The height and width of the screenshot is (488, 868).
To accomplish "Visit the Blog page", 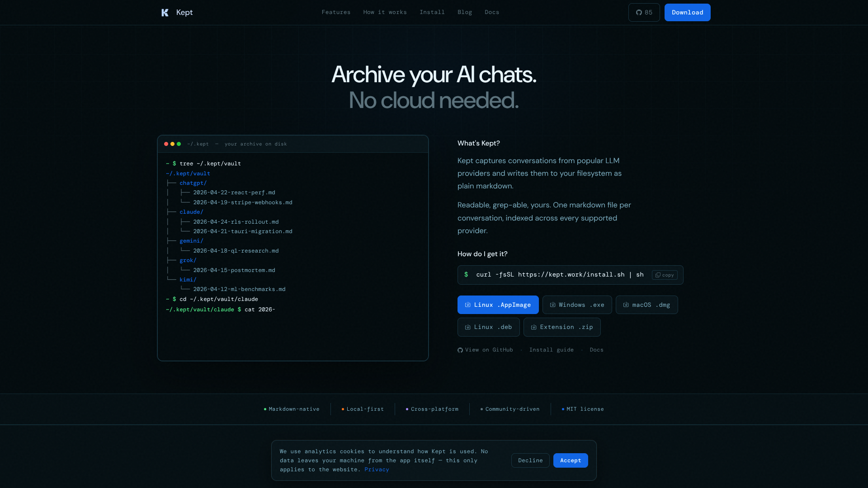I will [464, 12].
